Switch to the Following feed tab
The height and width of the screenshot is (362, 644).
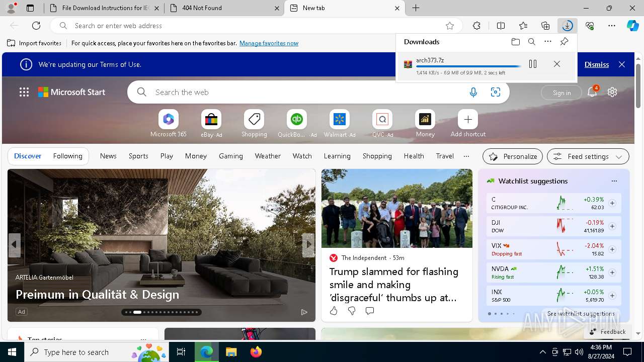click(68, 156)
